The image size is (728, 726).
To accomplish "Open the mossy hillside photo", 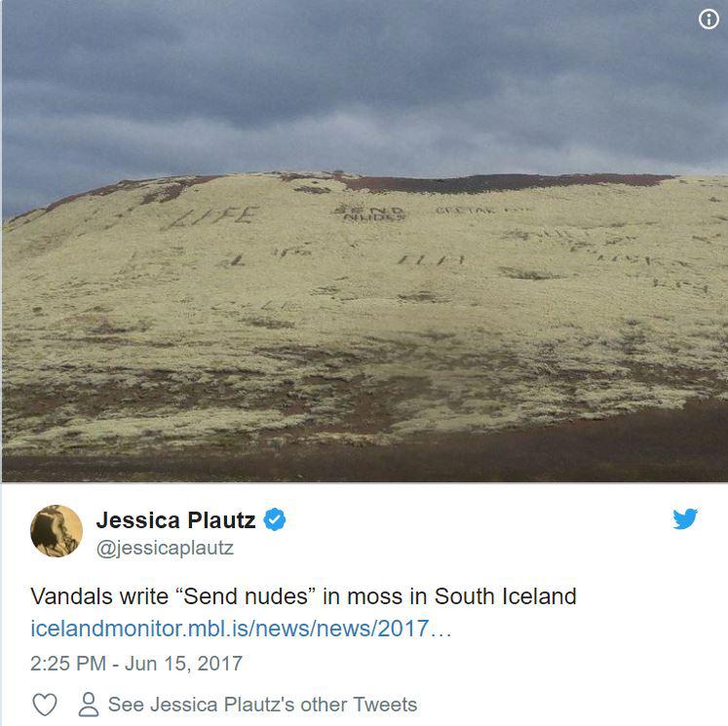I will (x=364, y=242).
